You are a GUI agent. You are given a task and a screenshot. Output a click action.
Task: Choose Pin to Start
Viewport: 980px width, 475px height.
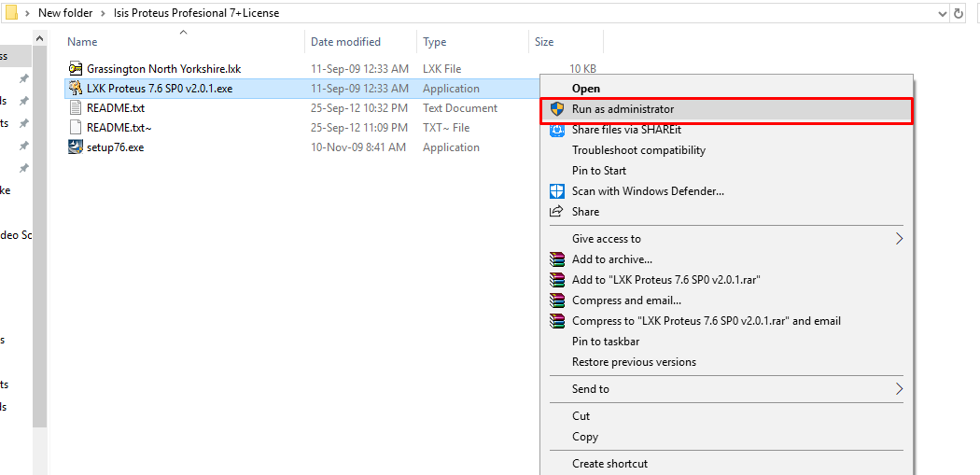599,171
